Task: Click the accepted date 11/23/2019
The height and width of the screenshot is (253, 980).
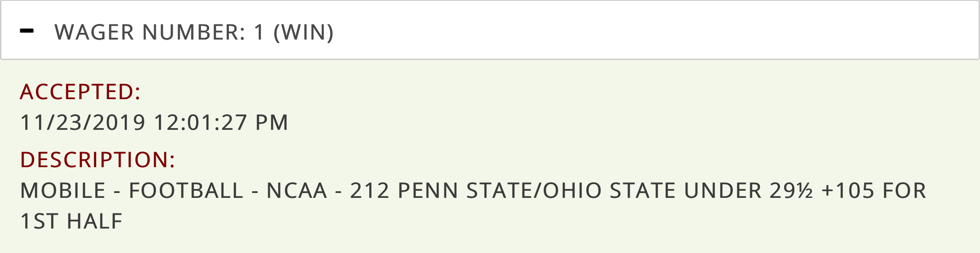Action: [x=83, y=123]
